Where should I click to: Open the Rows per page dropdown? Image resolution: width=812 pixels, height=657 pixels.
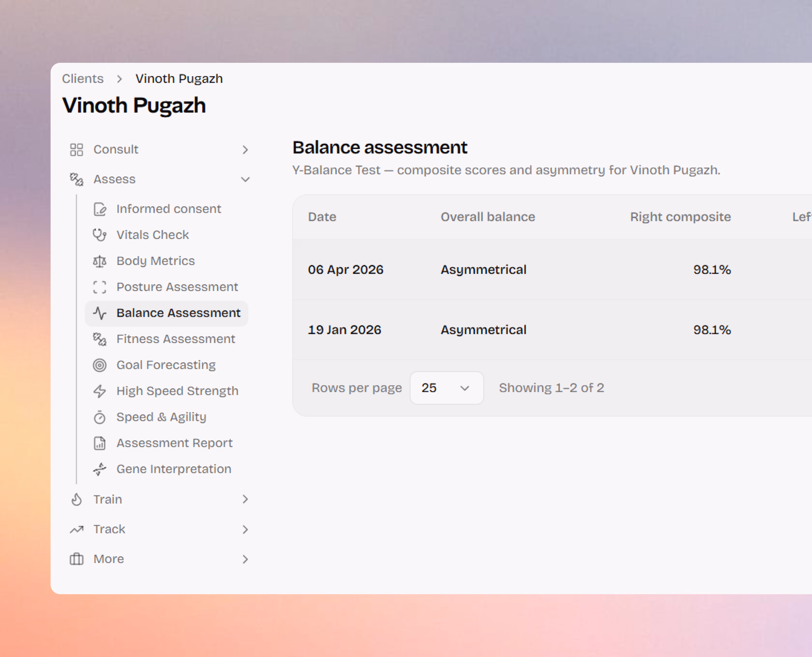coord(447,388)
